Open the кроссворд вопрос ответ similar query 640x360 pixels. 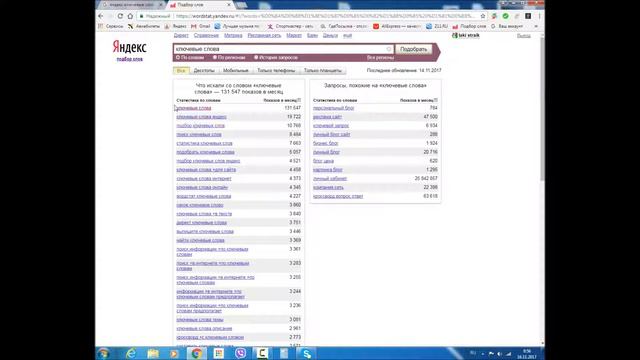338,196
